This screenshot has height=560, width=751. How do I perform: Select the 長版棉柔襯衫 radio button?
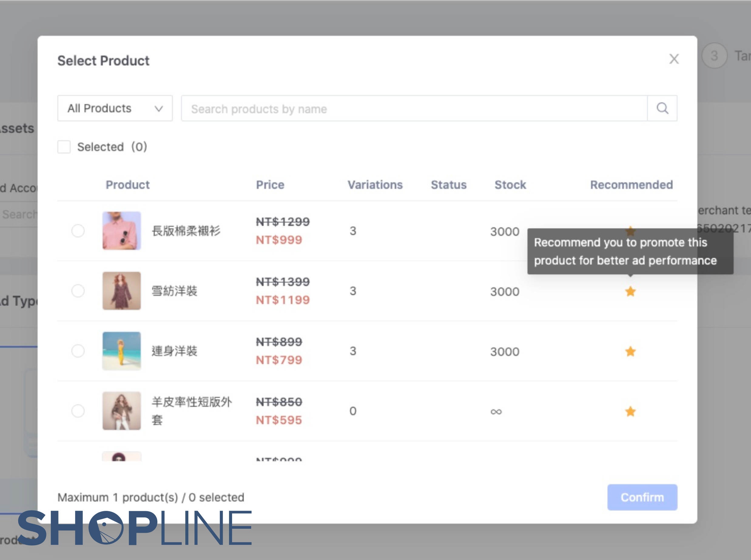[x=78, y=231]
